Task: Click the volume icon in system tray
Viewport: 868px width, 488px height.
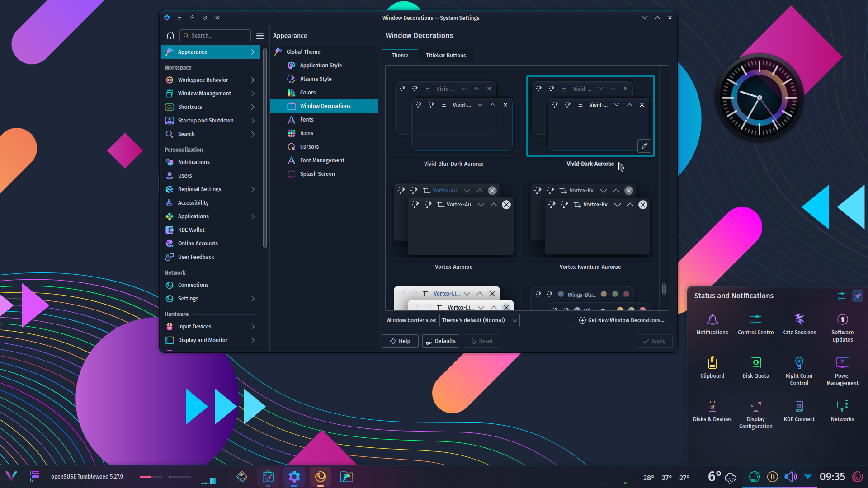Action: coord(790,477)
